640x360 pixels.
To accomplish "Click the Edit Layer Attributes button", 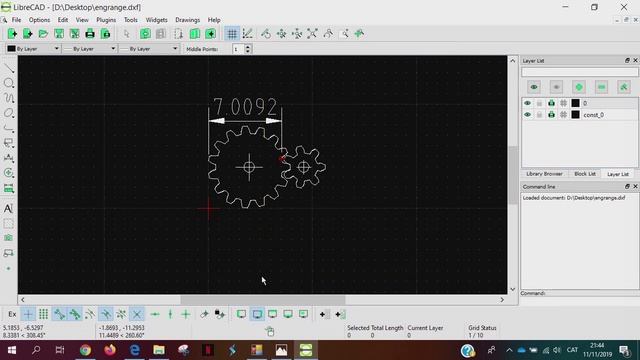I will click(624, 87).
